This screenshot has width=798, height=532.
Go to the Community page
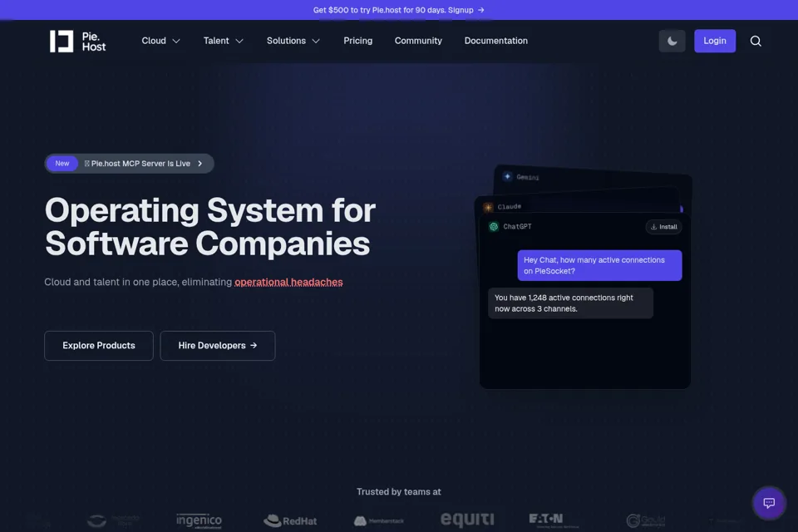tap(418, 41)
